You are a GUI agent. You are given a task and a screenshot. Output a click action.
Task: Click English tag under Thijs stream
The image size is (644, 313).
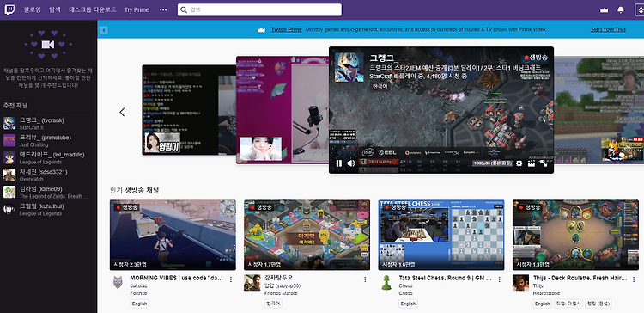click(542, 304)
